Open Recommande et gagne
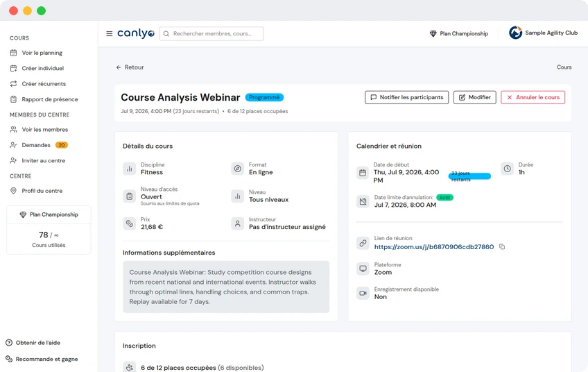588x372 pixels. click(x=47, y=360)
